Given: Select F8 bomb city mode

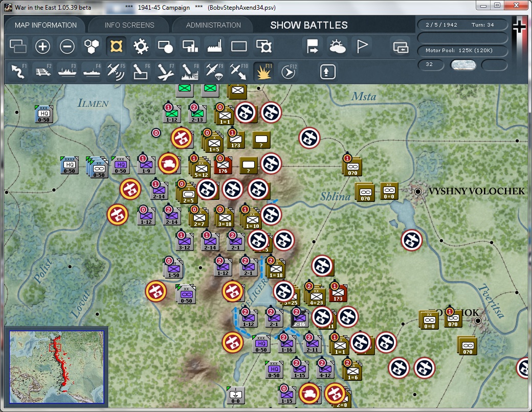Looking at the screenshot, I should (190, 72).
